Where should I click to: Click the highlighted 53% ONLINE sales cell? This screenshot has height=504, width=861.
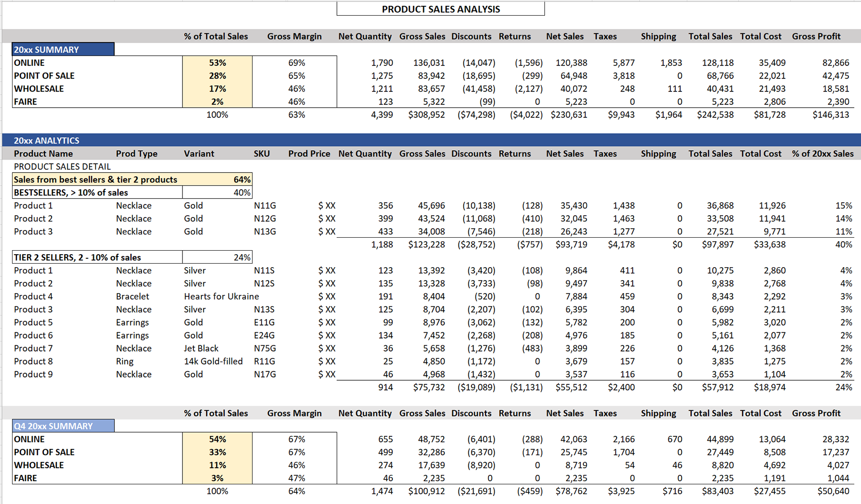[217, 63]
